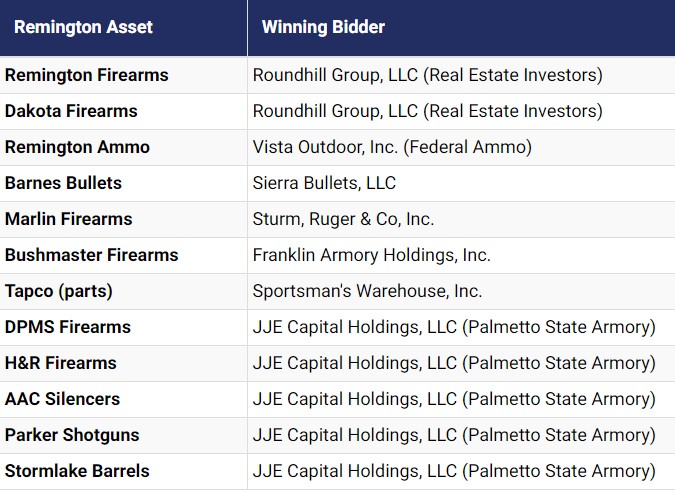Click the H&R Firearms cell

(x=61, y=363)
